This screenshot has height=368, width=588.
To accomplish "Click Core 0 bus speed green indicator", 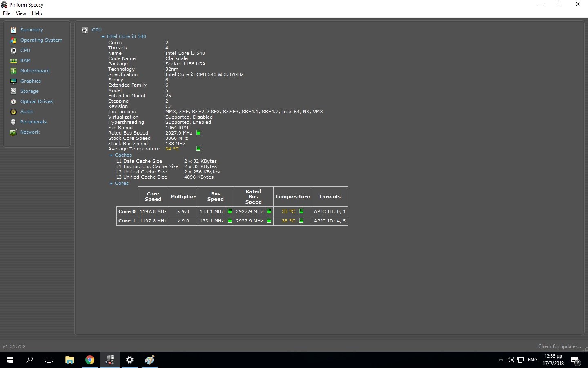I will click(x=230, y=211).
